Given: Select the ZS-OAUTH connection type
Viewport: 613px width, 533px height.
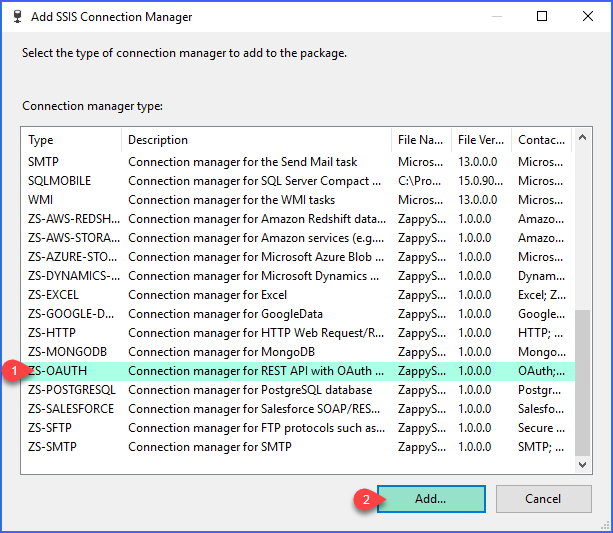Looking at the screenshot, I should 298,371.
